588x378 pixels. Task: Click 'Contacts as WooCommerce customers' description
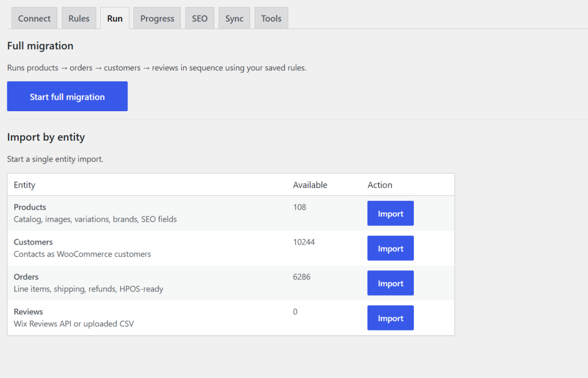(82, 254)
